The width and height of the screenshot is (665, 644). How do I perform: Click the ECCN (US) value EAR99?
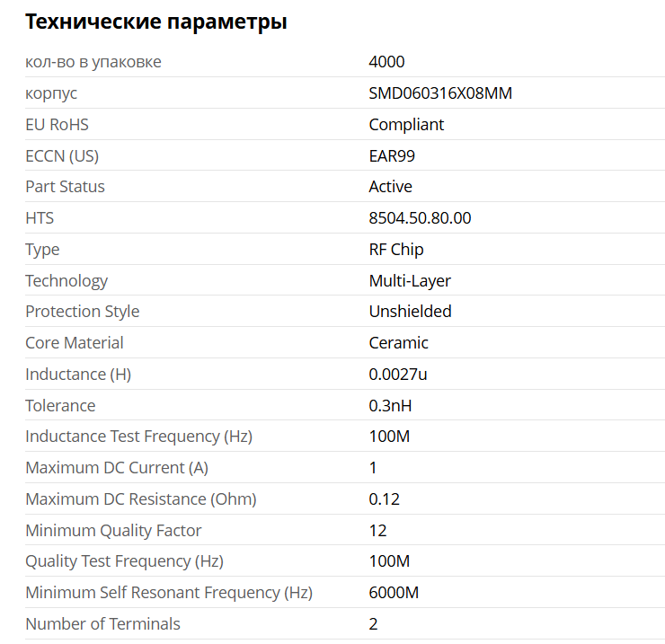click(x=392, y=156)
